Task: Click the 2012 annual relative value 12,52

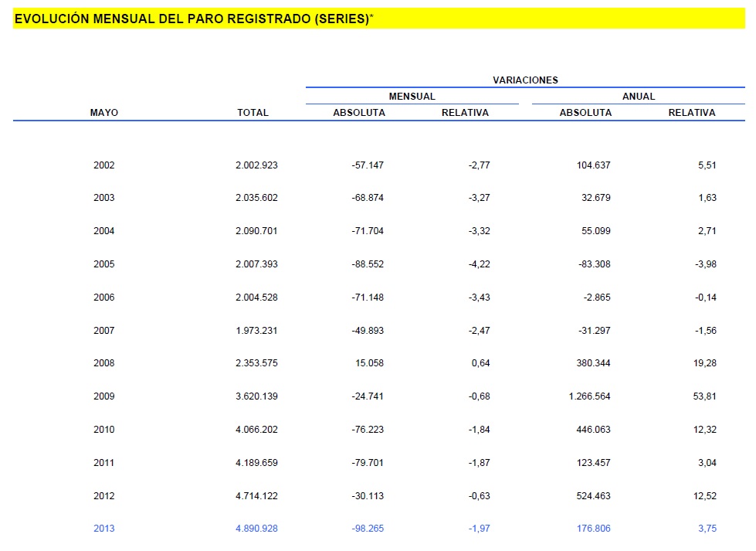Action: point(704,496)
